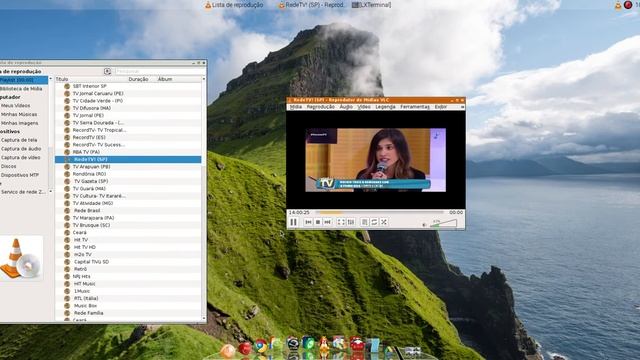Toggle loop mode in VLC
Screen dimensions: 640x360
click(x=374, y=222)
